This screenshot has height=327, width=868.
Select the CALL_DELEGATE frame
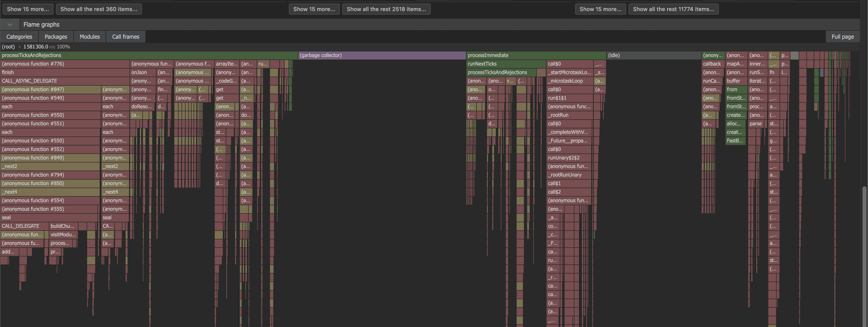click(25, 226)
